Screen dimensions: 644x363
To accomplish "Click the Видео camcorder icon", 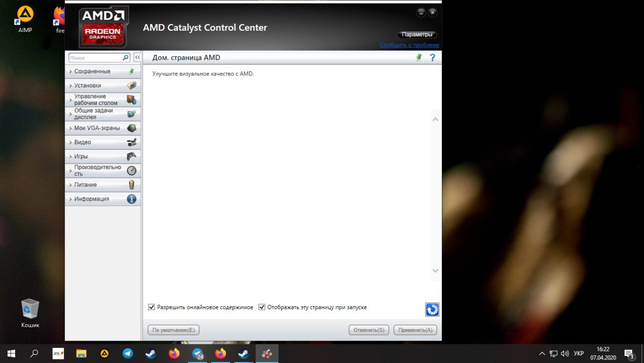I will 131,142.
